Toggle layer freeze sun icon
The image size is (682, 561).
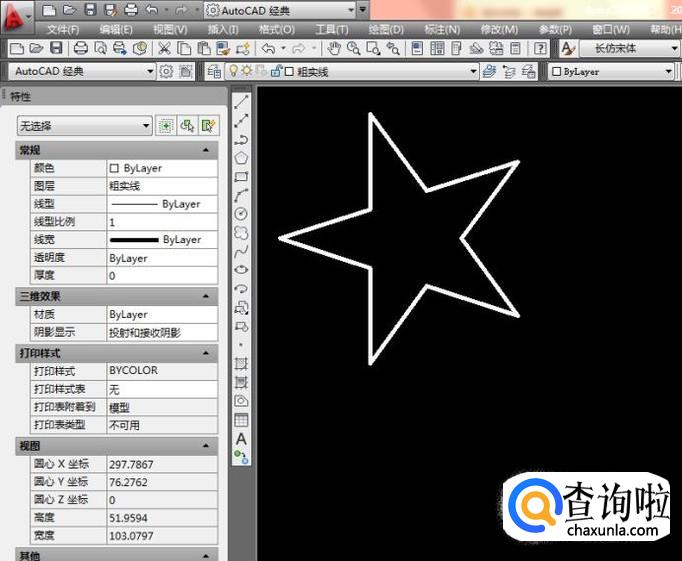coord(247,70)
